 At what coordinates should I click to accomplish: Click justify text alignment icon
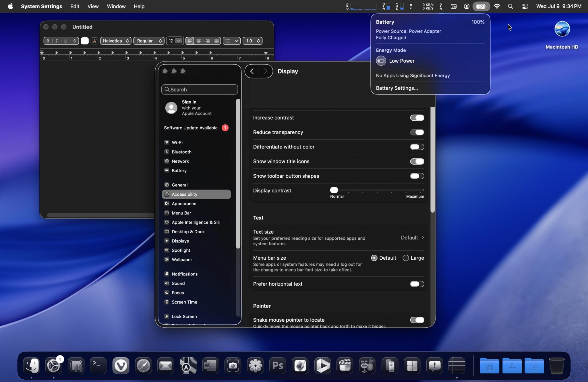pyautogui.click(x=216, y=41)
